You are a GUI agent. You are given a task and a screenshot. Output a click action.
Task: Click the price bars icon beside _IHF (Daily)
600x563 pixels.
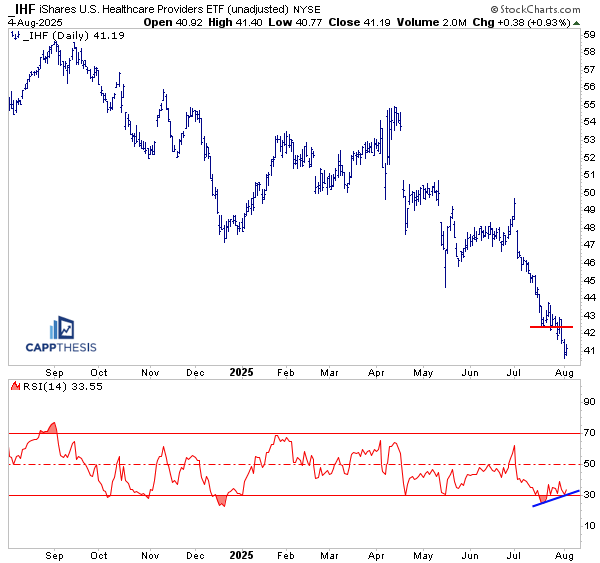[15, 36]
